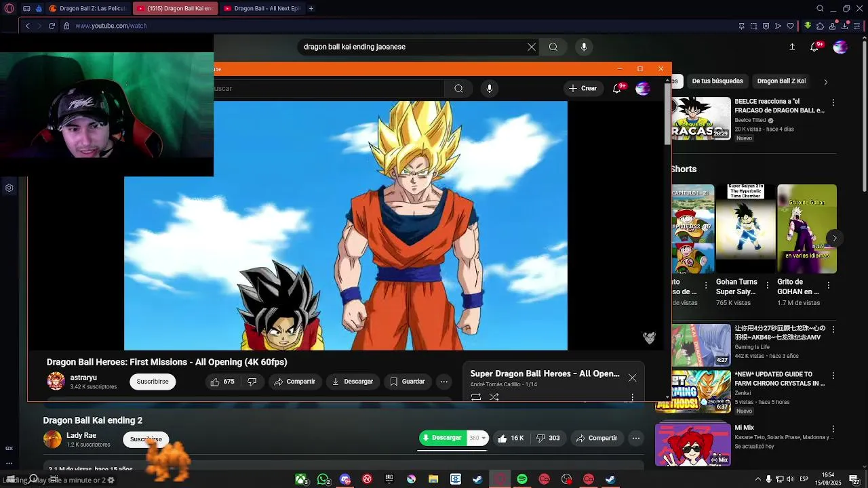Subscribe to the astraryu channel

[153, 382]
